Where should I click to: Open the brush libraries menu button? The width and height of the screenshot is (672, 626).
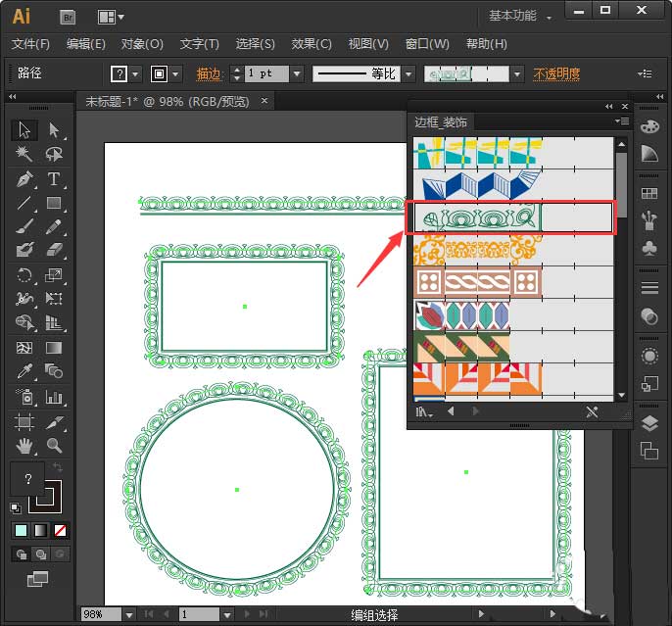pos(424,411)
